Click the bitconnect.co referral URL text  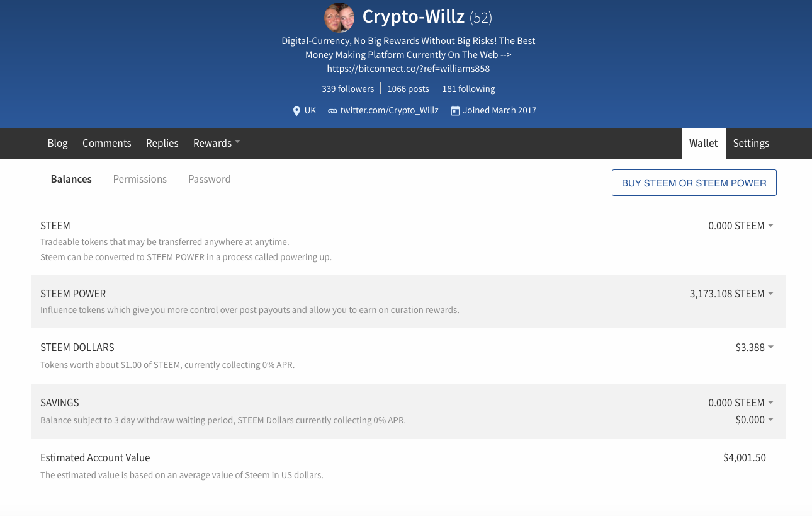pyautogui.click(x=408, y=69)
